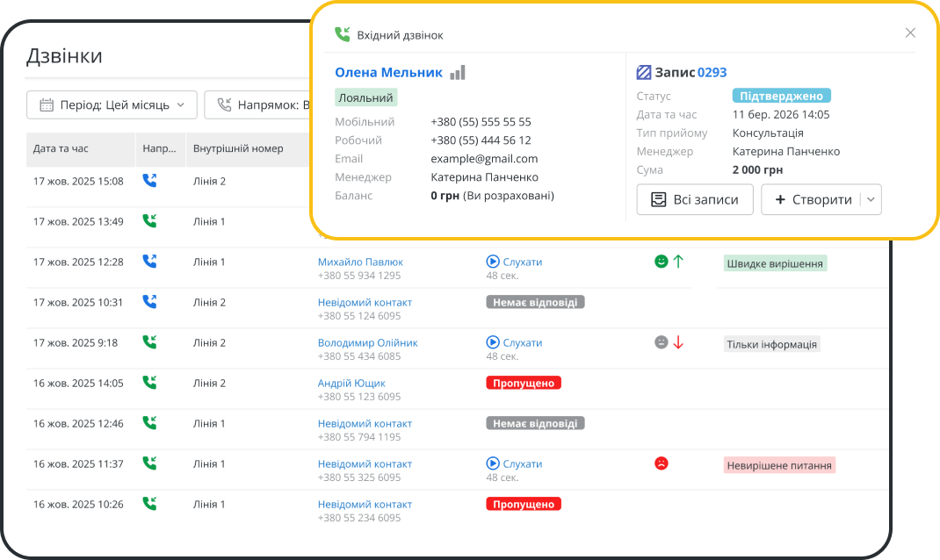Open the Період: Цей місяць filter
This screenshot has height=560, width=940.
pos(112,105)
